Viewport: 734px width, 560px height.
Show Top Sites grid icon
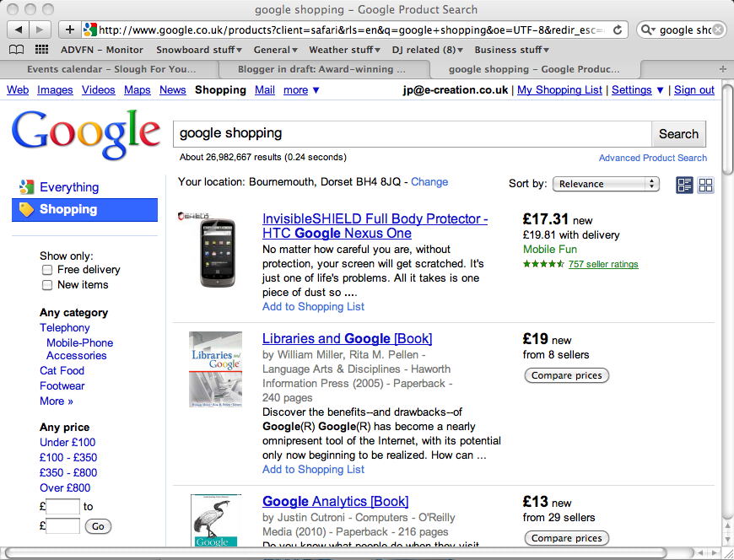(41, 50)
